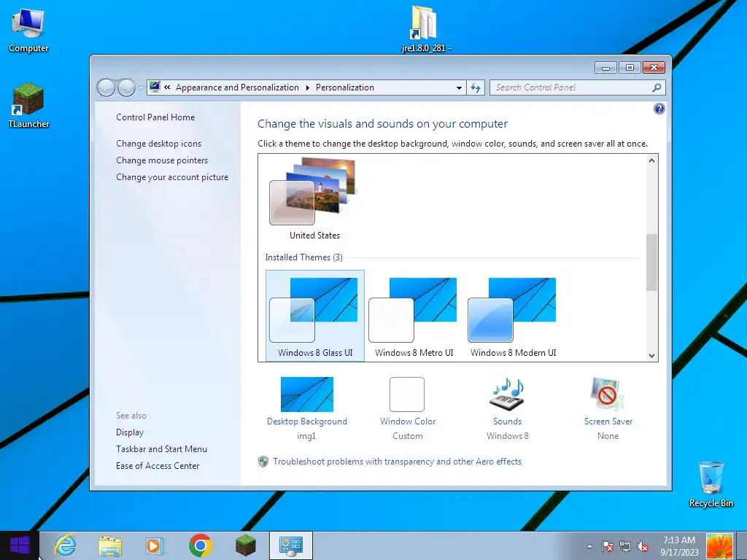The image size is (747, 560).
Task: Click the Forward navigation button
Action: click(126, 87)
